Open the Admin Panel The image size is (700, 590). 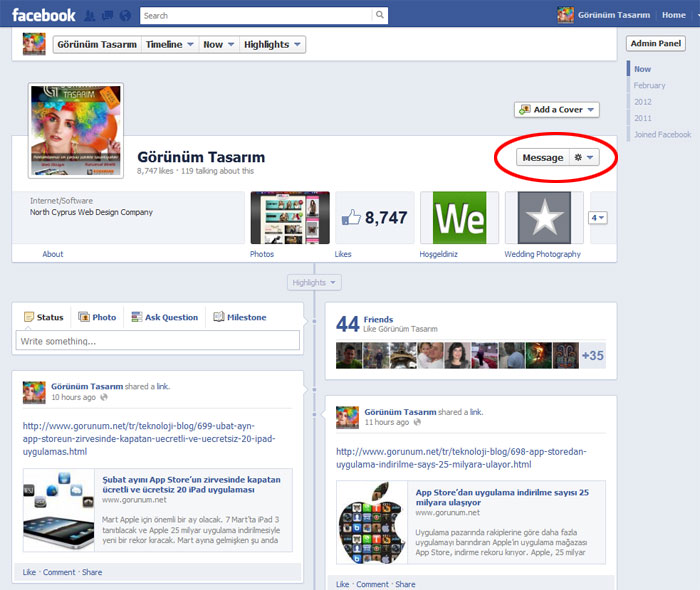(655, 43)
